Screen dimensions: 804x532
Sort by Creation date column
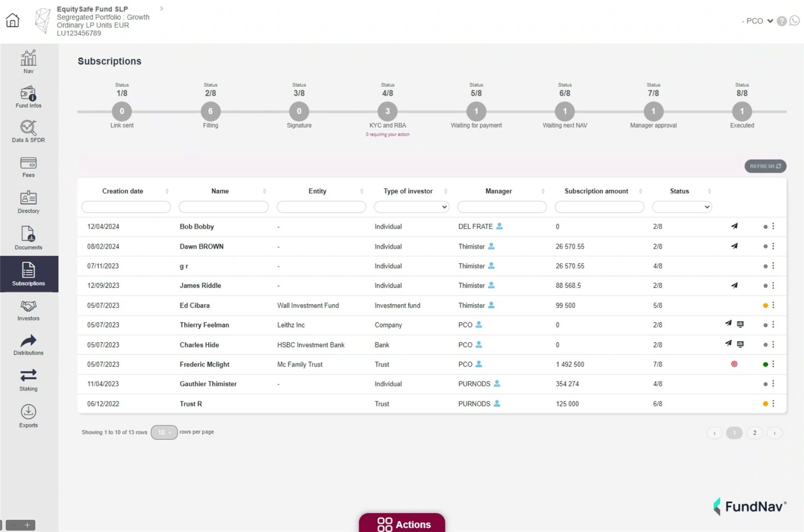pyautogui.click(x=167, y=191)
